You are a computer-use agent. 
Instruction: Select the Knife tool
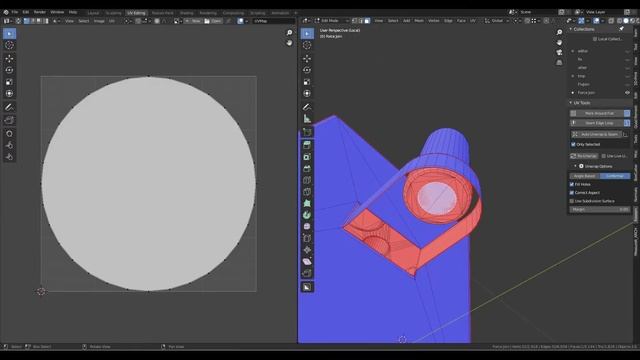[x=307, y=192]
